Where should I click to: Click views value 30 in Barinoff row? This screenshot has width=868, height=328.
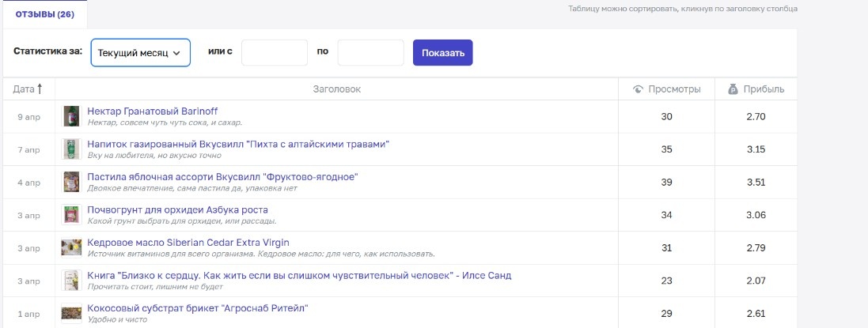[666, 117]
